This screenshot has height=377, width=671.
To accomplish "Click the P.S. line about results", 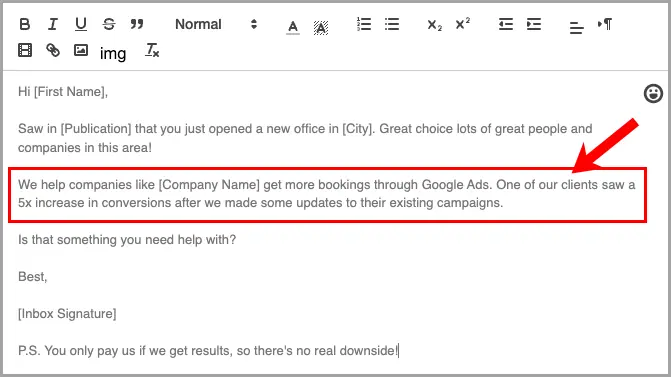I will click(x=208, y=351).
